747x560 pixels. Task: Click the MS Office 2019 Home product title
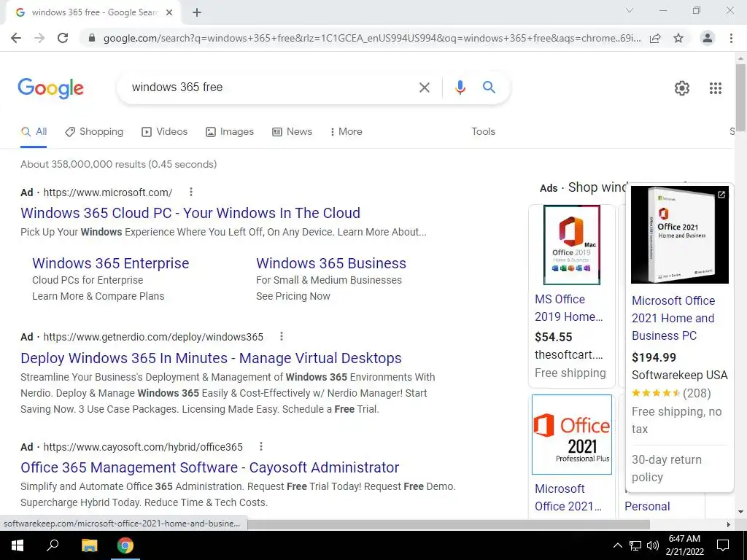click(569, 308)
